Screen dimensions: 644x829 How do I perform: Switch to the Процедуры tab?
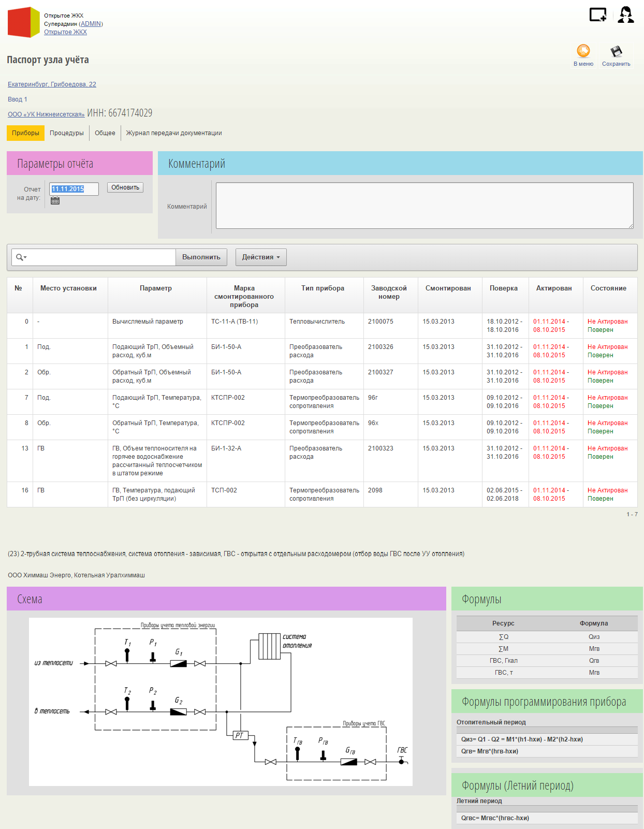tap(67, 133)
